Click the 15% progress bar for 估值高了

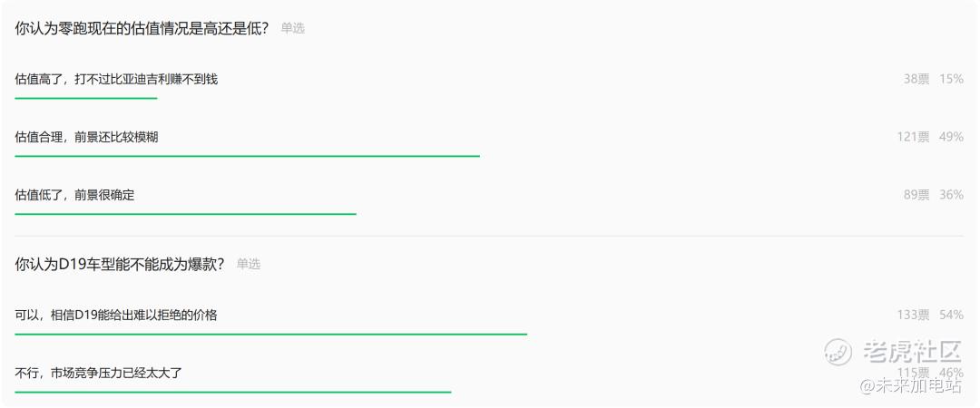coord(86,98)
